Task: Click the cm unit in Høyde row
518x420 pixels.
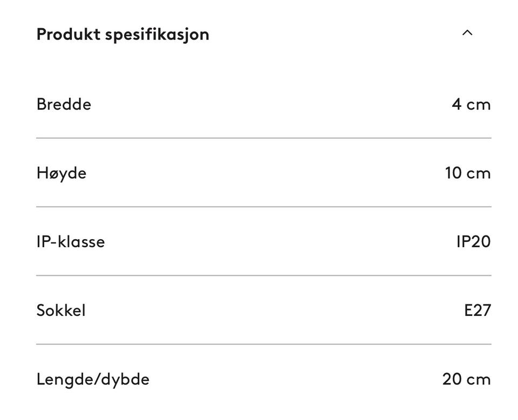Action: click(479, 173)
